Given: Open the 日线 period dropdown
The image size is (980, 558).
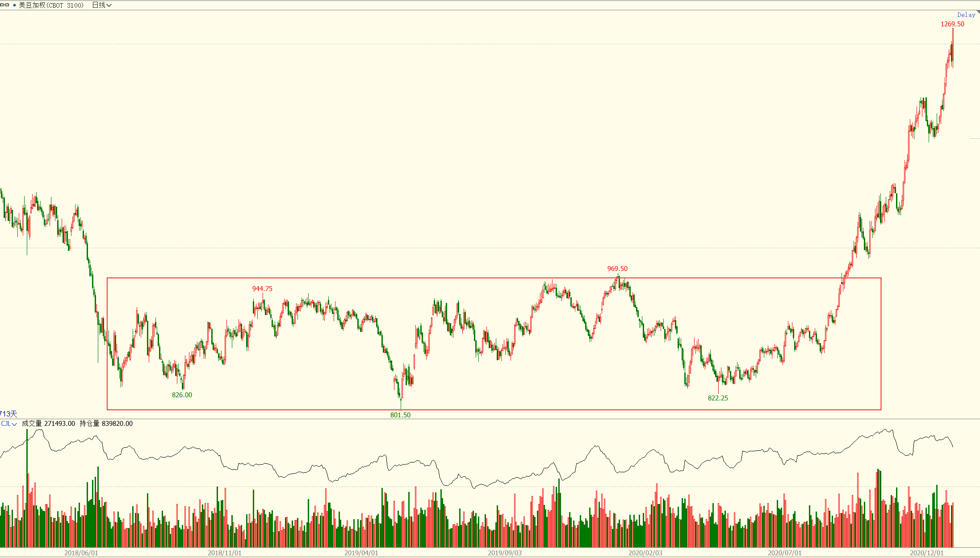Looking at the screenshot, I should click(102, 5).
